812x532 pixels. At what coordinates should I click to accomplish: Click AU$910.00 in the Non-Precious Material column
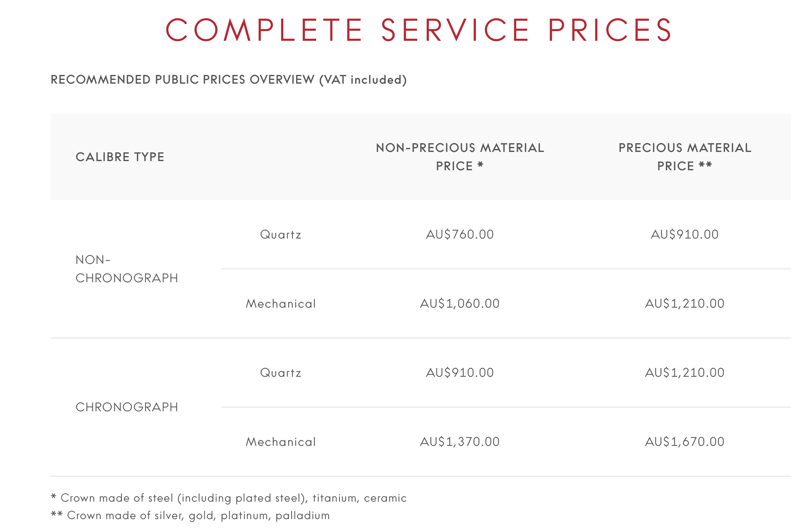tap(460, 373)
